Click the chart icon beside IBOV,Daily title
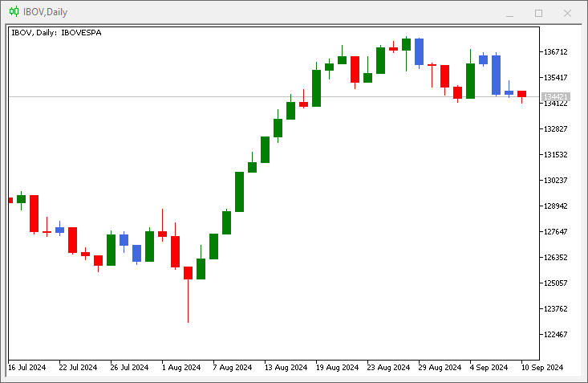This screenshot has width=588, height=383. coord(14,11)
